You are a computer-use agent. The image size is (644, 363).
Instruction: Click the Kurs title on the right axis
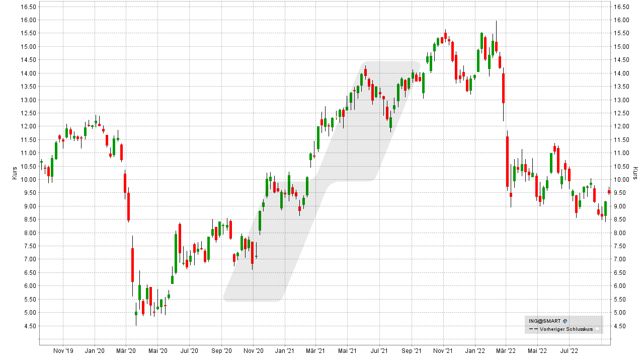point(635,173)
